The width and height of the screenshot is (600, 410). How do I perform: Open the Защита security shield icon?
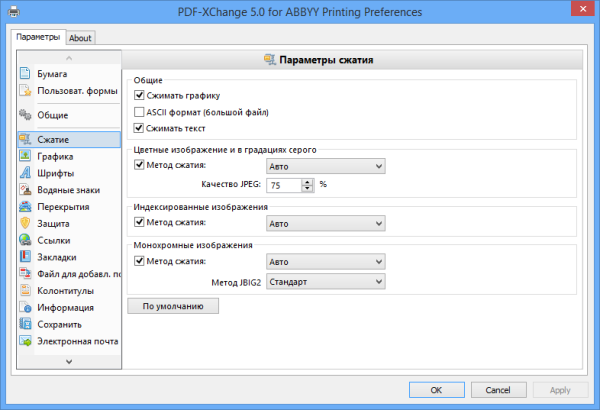[x=26, y=223]
